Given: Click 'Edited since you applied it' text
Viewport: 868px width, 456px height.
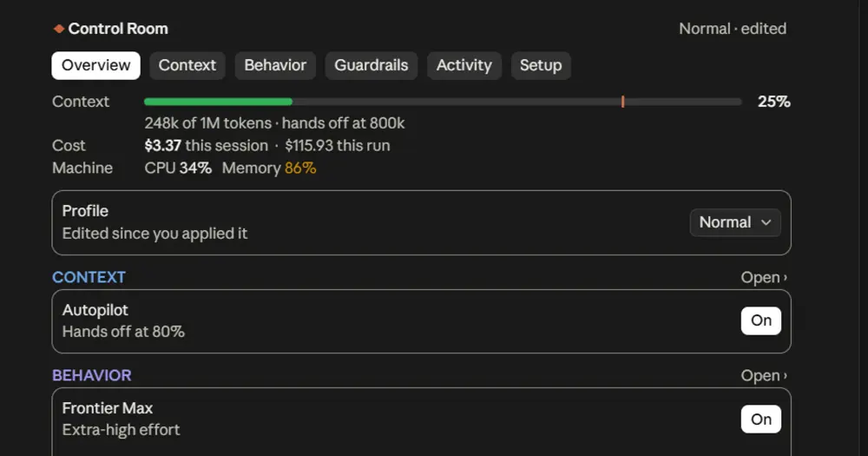Looking at the screenshot, I should [155, 234].
